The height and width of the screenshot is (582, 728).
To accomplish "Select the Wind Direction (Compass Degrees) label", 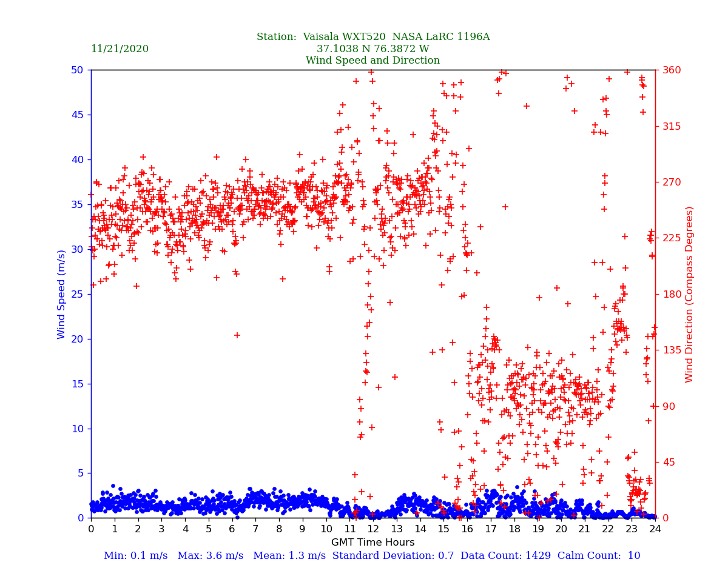I will coord(689,294).
